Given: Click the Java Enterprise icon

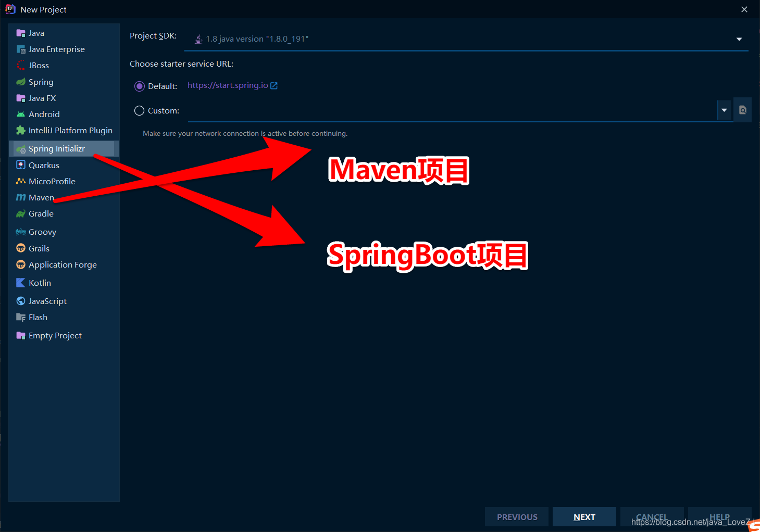Looking at the screenshot, I should pos(21,49).
